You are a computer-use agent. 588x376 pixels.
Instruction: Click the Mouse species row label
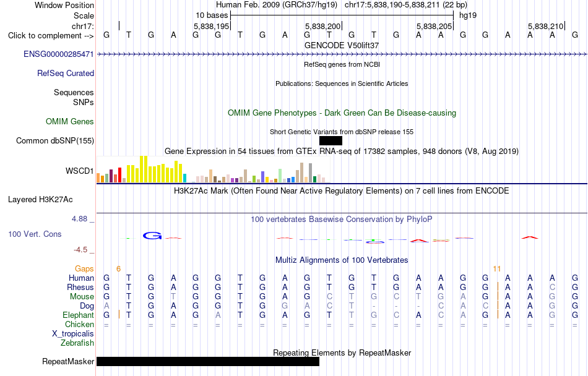(82, 297)
